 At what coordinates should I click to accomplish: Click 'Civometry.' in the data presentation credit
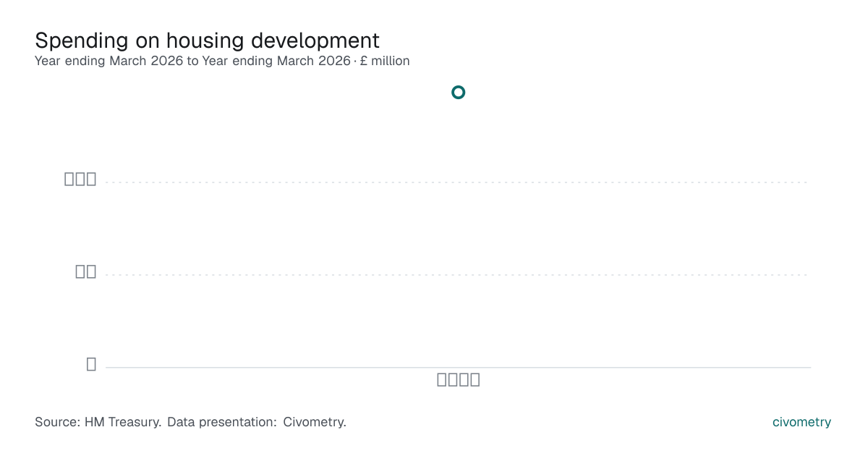pos(315,422)
